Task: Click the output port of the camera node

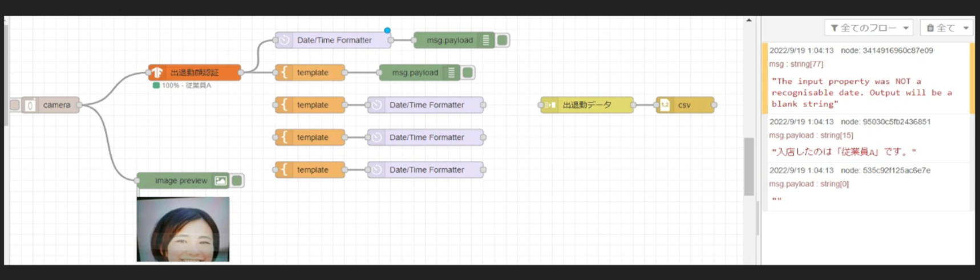Action: coord(79,105)
